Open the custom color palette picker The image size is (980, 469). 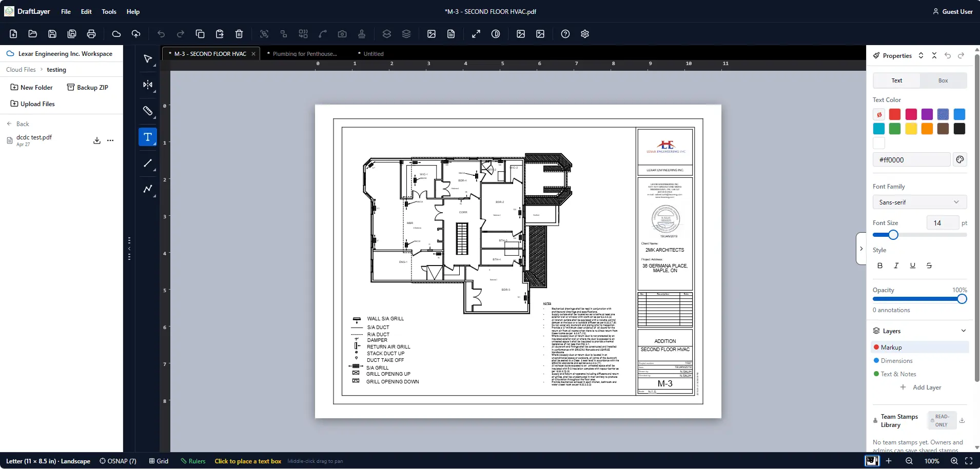click(x=960, y=159)
